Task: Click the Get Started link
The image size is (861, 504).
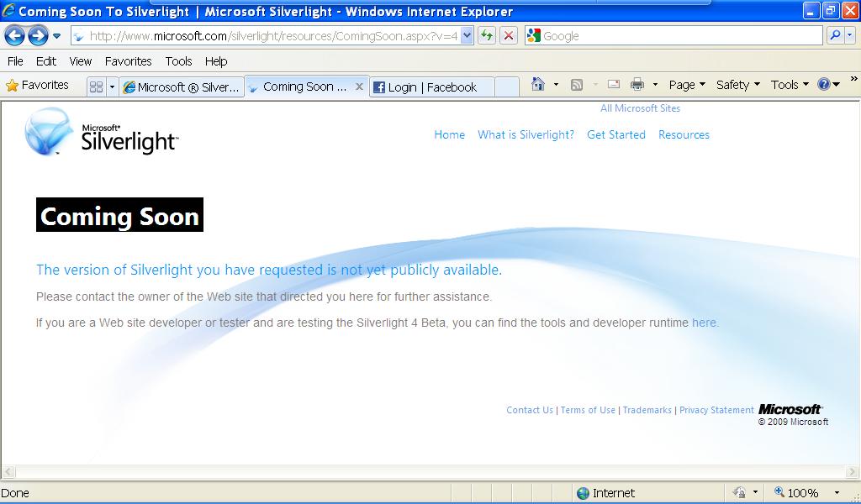Action: (616, 134)
